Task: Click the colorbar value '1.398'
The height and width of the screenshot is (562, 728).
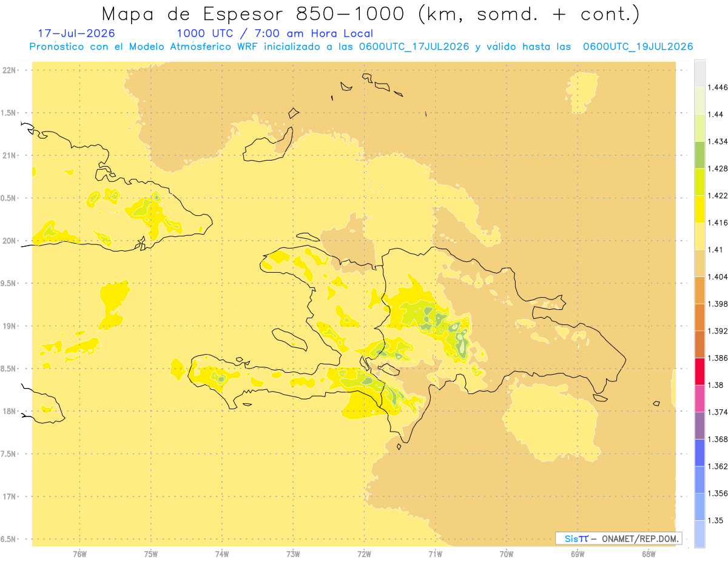Action: (x=717, y=304)
